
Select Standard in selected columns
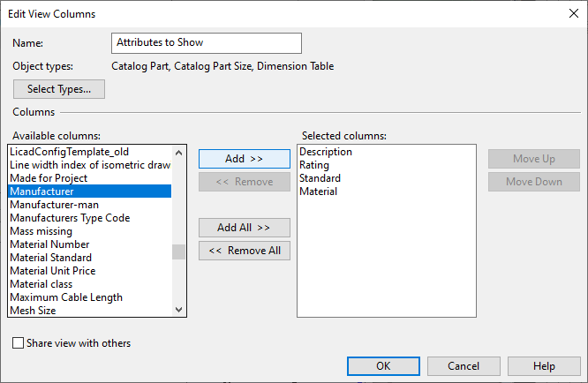tap(320, 178)
